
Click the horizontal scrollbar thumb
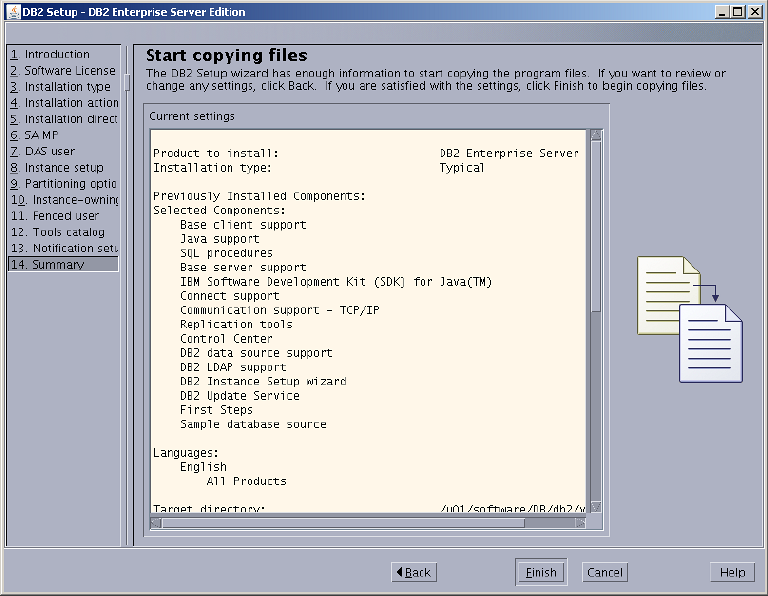click(x=343, y=523)
